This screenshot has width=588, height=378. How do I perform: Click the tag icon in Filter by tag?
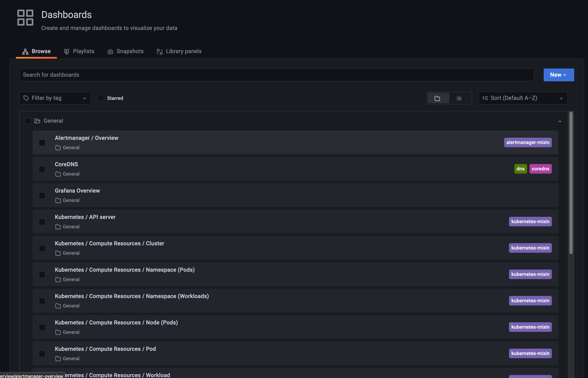point(26,98)
